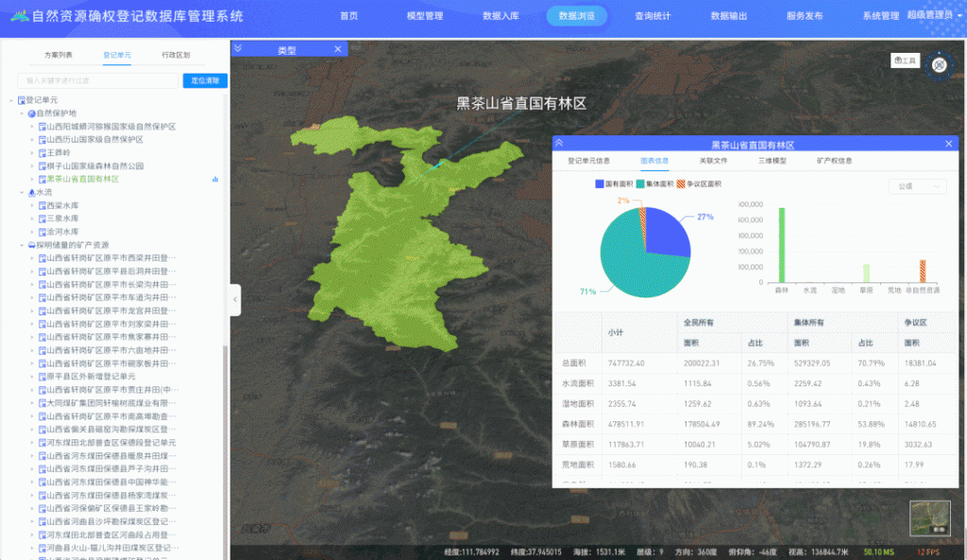This screenshot has width=967, height=560.
Task: Click the chart icon beside 黑茶山省直国有林区
Action: click(215, 178)
